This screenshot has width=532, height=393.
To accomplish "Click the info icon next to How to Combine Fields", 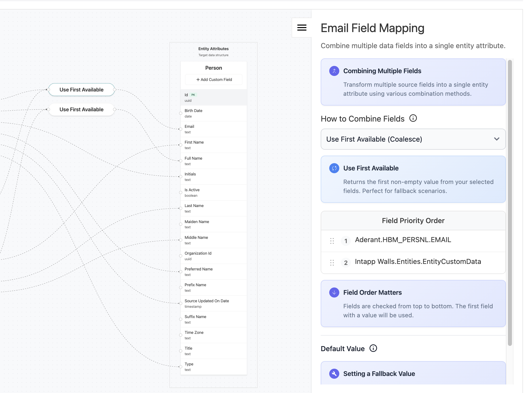I will coord(413,118).
